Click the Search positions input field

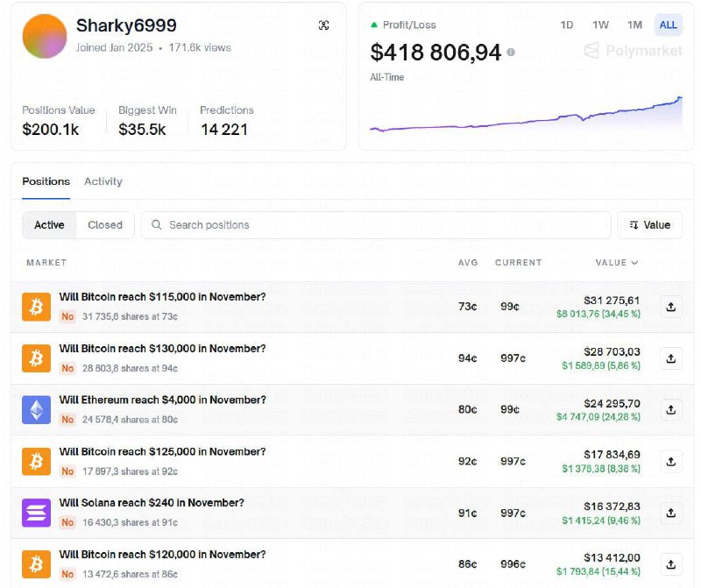(377, 225)
